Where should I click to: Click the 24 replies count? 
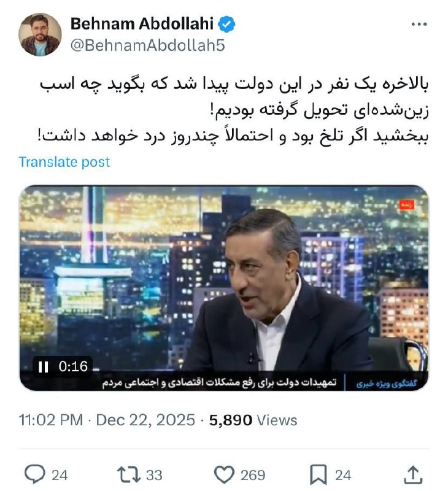60,475
